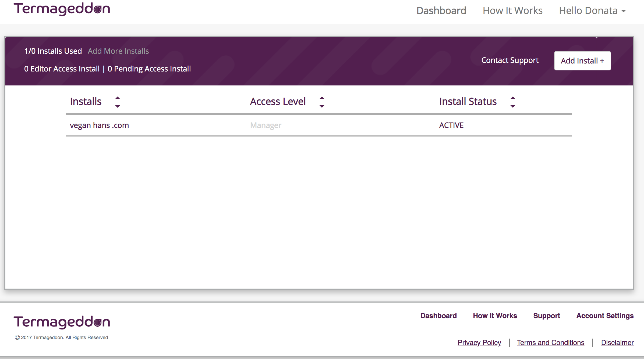The image size is (644, 359).
Task: Open Dashboard in top navigation
Action: click(441, 11)
